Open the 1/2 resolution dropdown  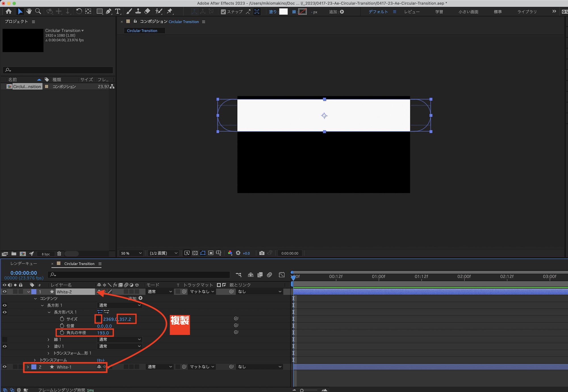[164, 253]
